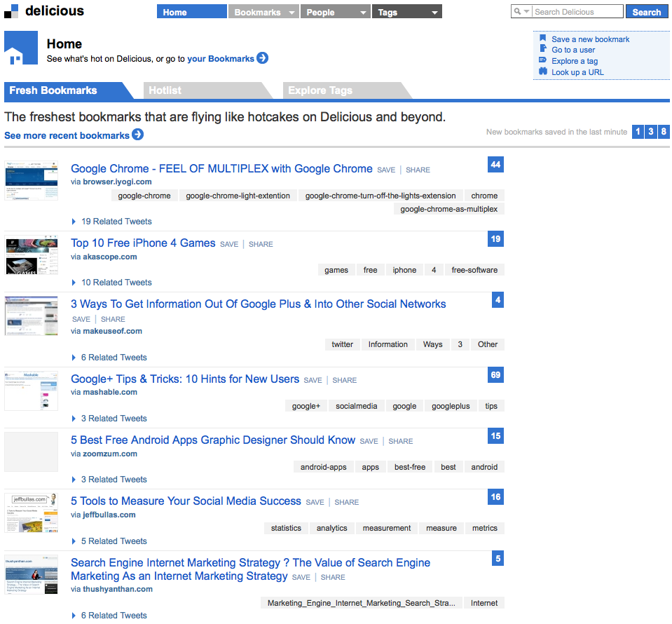672x624 pixels.
Task: Click the socialmedia tag
Action: pyautogui.click(x=357, y=406)
